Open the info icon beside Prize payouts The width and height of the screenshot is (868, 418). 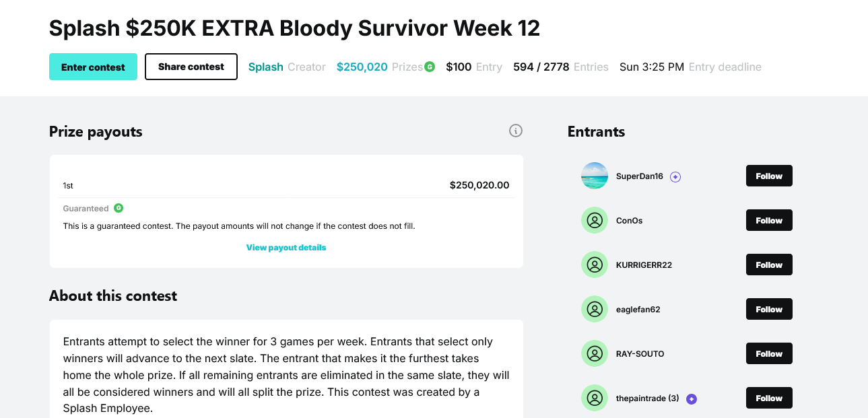click(516, 131)
